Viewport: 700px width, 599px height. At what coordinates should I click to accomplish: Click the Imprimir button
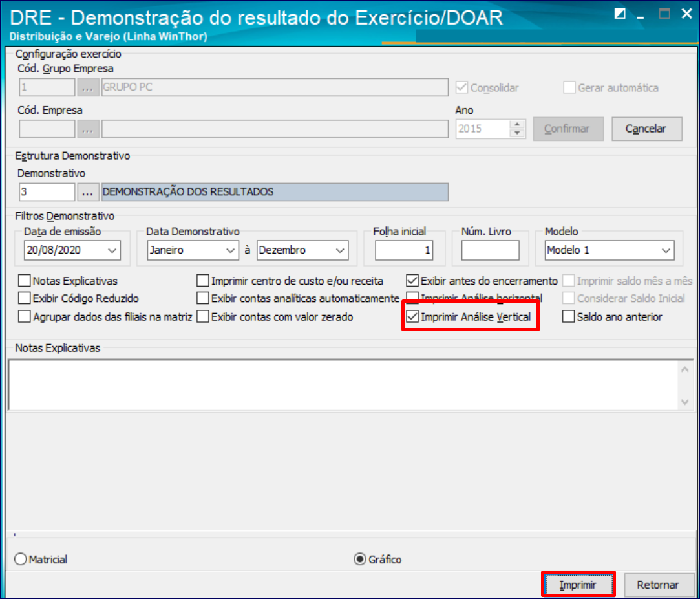(x=578, y=584)
